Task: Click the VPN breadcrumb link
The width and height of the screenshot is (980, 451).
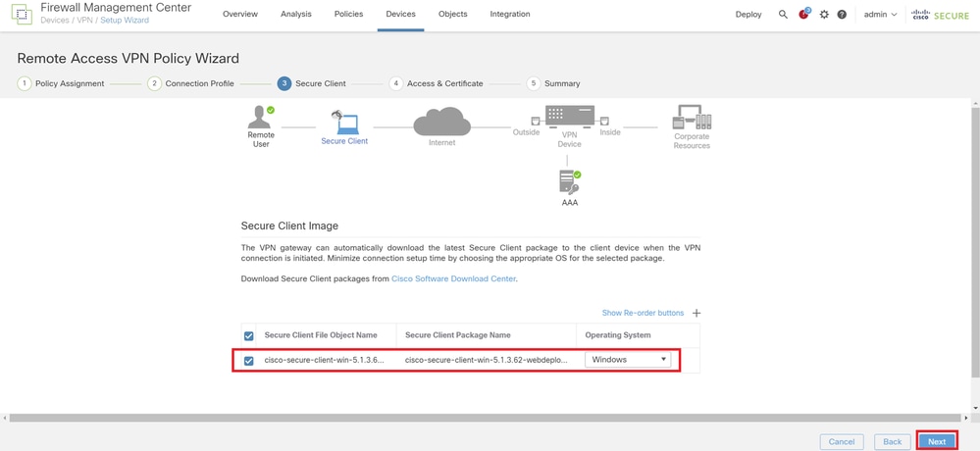Action: pyautogui.click(x=84, y=20)
